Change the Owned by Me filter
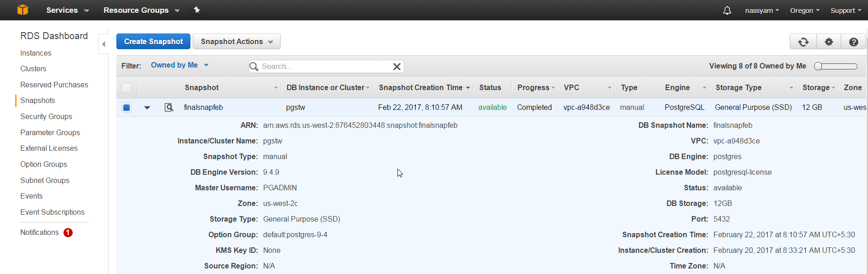This screenshot has height=274, width=868. point(180,65)
